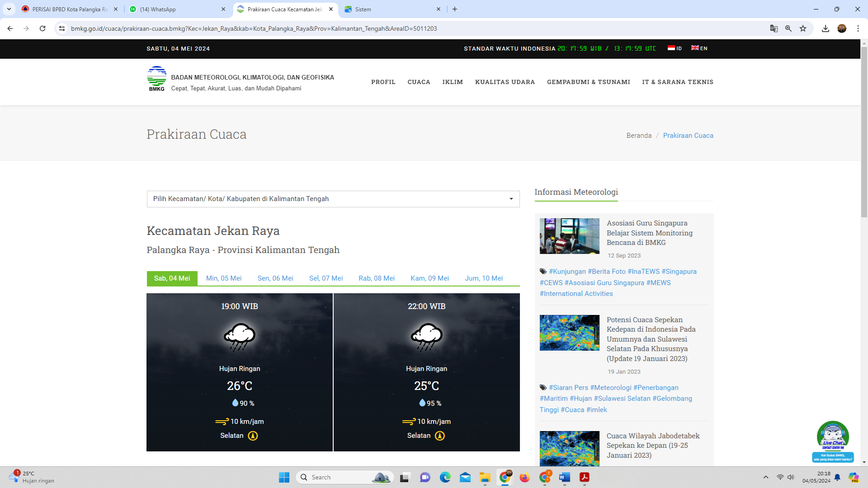Click the browser address bar URL
The height and width of the screenshot is (488, 868).
(x=254, y=28)
